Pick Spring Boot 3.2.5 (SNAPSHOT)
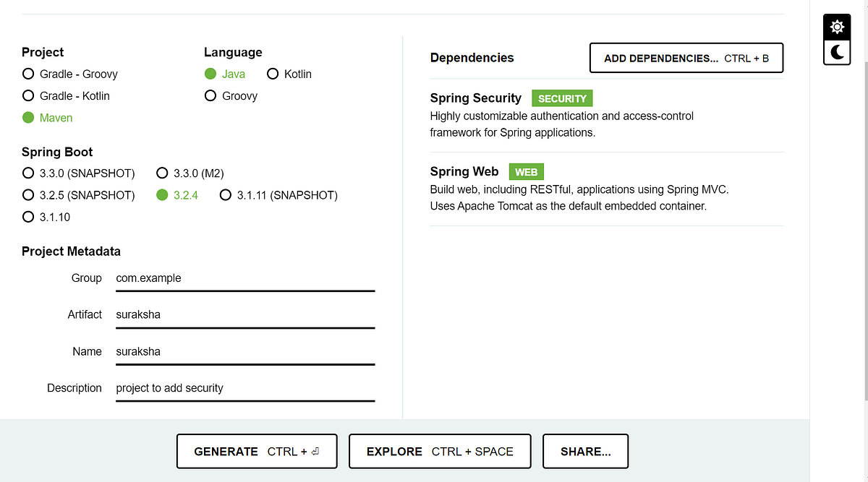Viewport: 868px width, 482px height. (27, 194)
